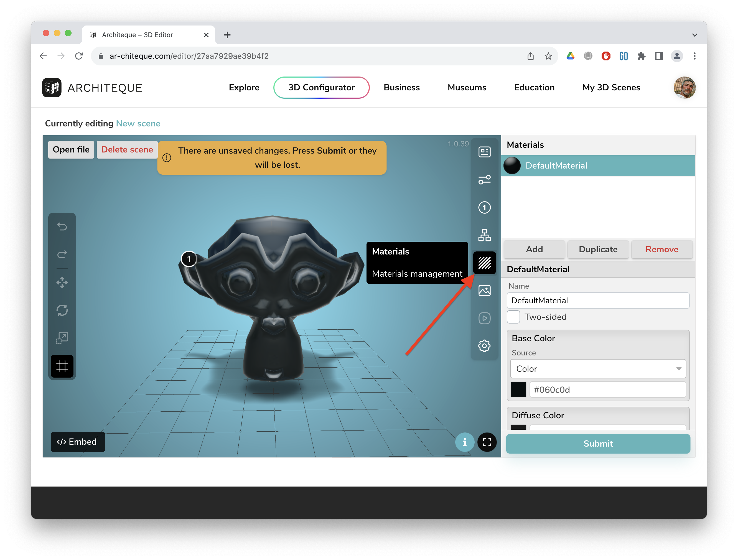Image resolution: width=738 pixels, height=560 pixels.
Task: Enter fullscreen viewer mode
Action: coord(487,442)
